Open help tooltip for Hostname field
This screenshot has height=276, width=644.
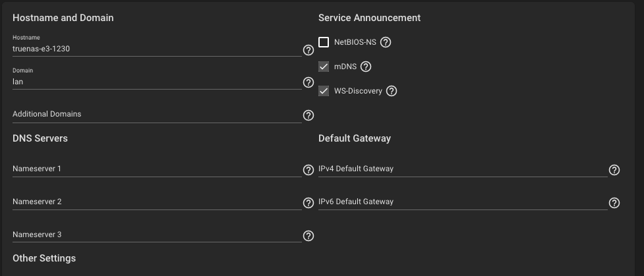point(308,50)
